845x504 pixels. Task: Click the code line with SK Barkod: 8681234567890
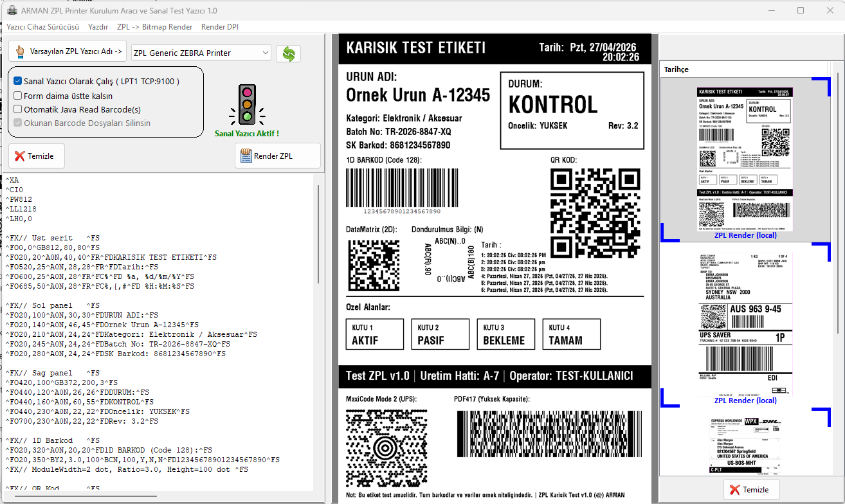pyautogui.click(x=116, y=354)
